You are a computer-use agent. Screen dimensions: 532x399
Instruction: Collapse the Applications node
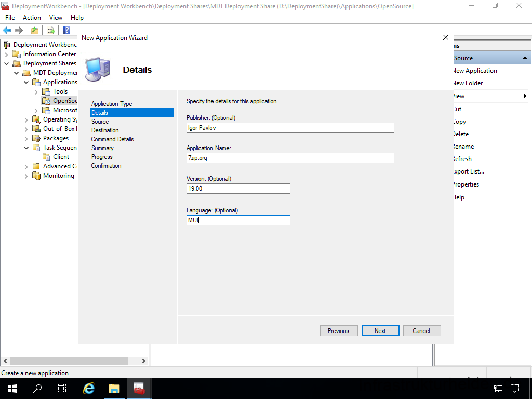26,82
